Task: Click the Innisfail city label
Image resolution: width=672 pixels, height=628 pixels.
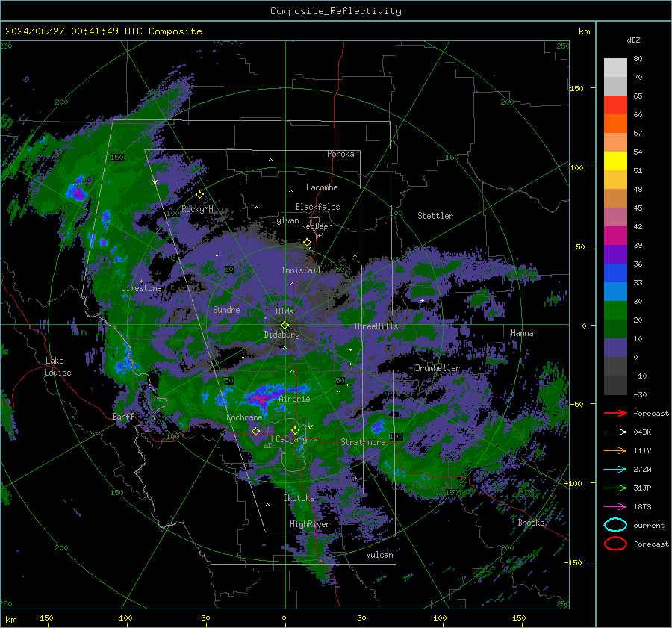Action: (301, 270)
